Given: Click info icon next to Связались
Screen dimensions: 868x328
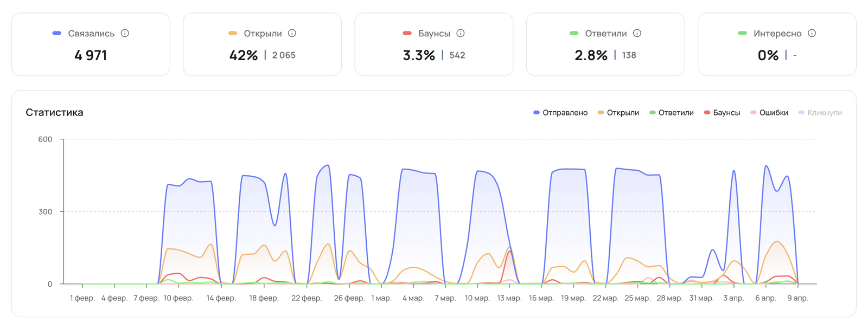Looking at the screenshot, I should click(125, 33).
